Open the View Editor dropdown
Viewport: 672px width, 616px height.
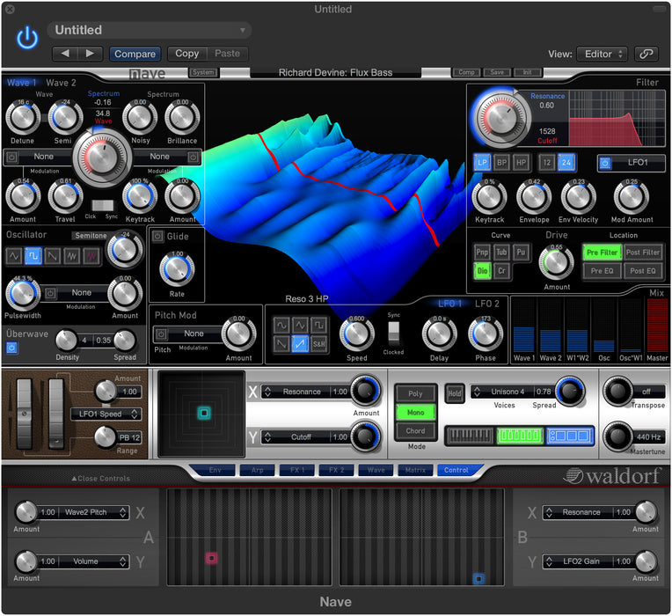602,54
